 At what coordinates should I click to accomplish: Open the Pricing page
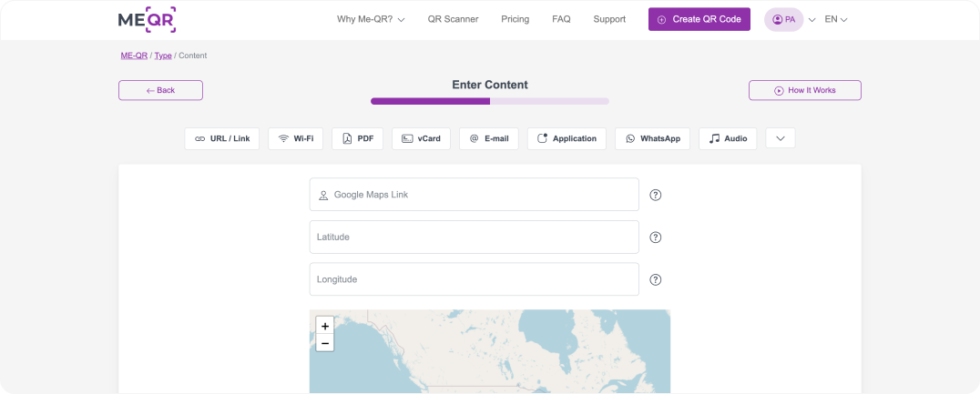pos(515,19)
